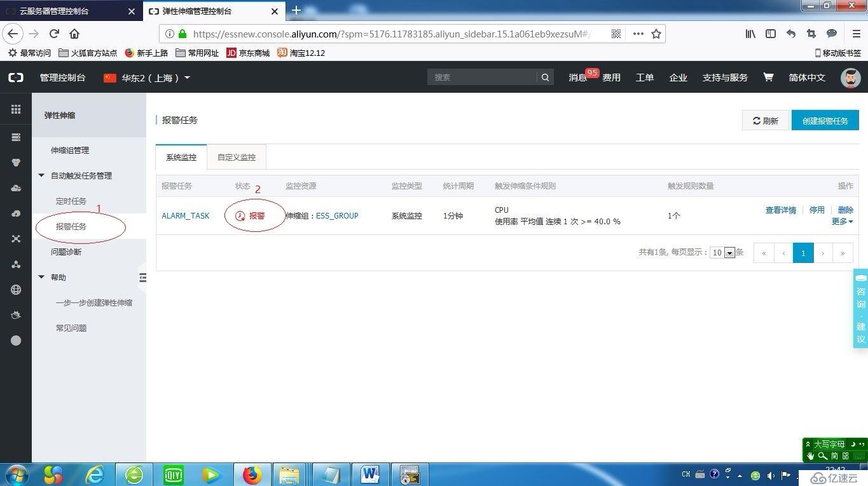Collapse 自动触发任务管理 tree section
This screenshot has width=868, height=486.
coord(42,175)
